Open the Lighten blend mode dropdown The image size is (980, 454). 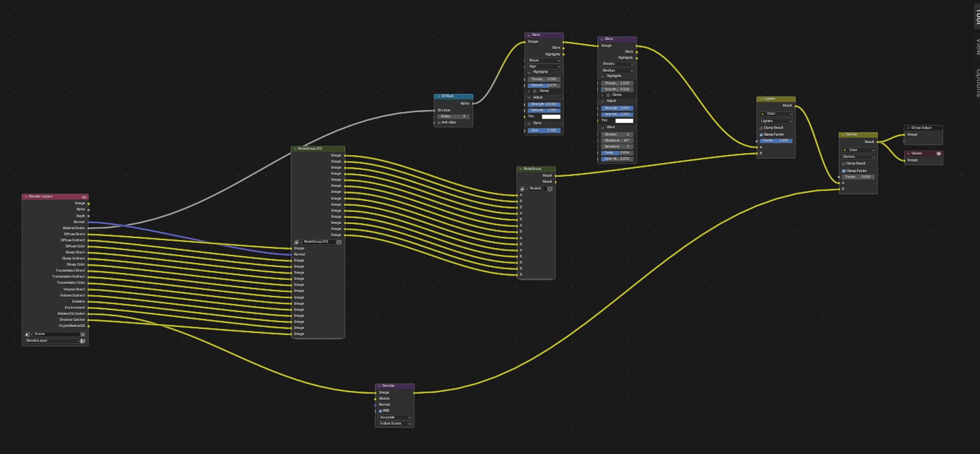pos(776,121)
